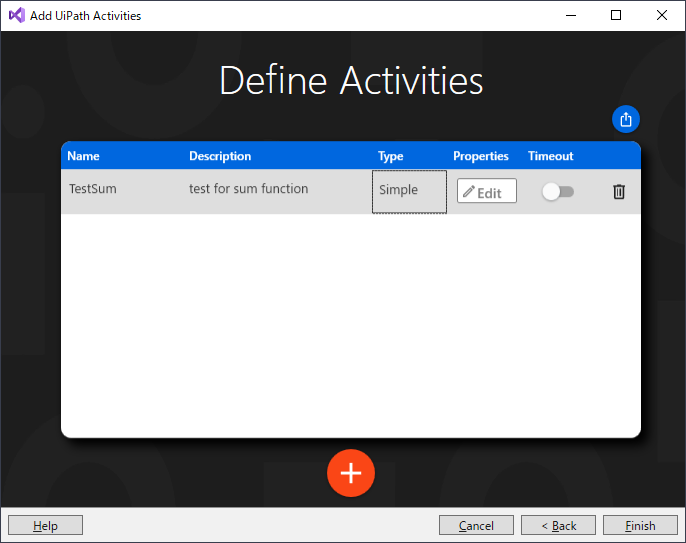Screen dimensions: 686x543
Task: Toggle the Timeout switch for TestSum
Action: coord(558,192)
